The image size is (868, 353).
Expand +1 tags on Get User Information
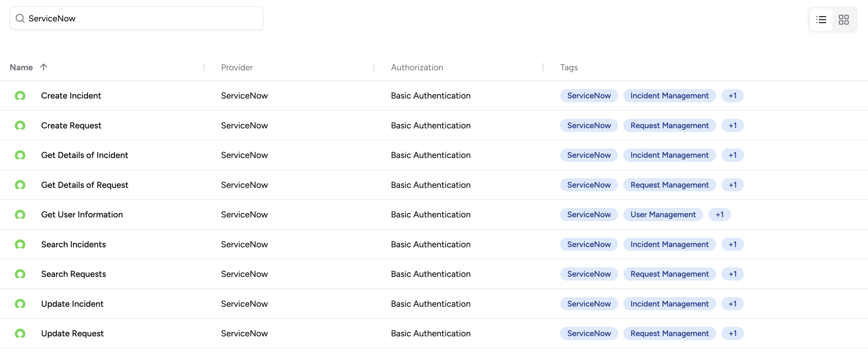click(719, 215)
